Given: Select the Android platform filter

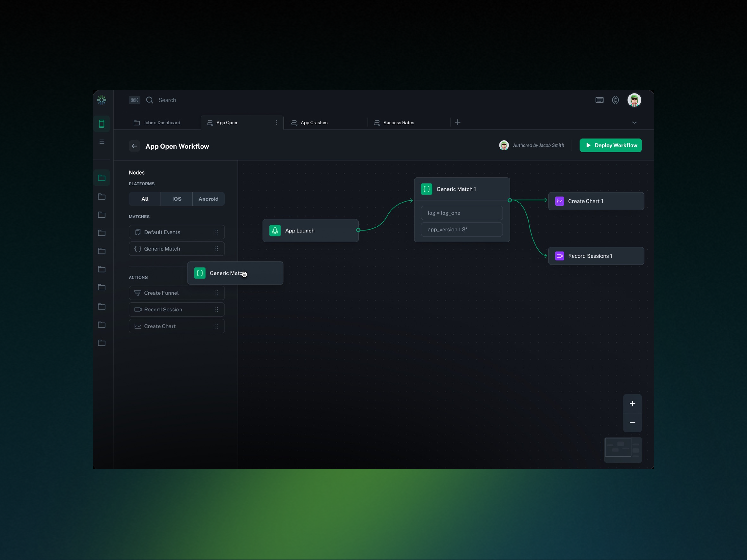Looking at the screenshot, I should [x=208, y=199].
